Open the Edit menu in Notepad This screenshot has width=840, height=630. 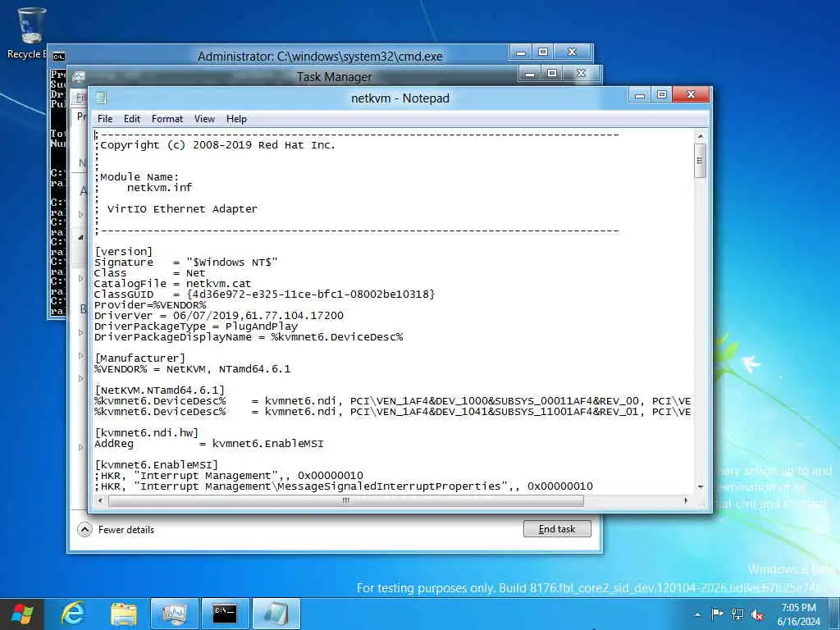pyautogui.click(x=132, y=119)
